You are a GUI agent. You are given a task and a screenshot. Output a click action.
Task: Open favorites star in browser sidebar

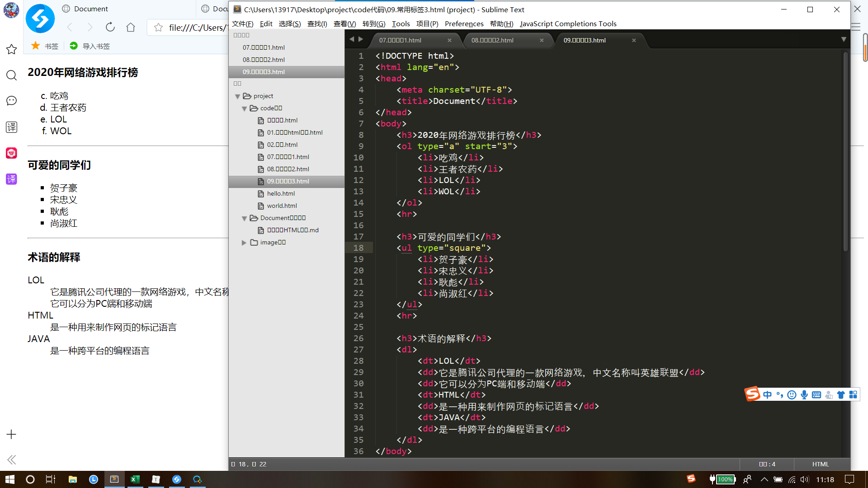[x=11, y=49]
